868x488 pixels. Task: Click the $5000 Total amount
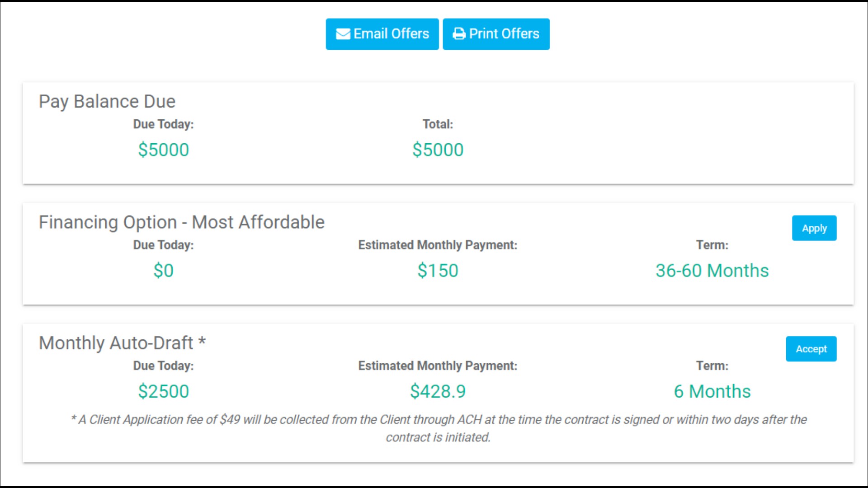[x=438, y=150]
